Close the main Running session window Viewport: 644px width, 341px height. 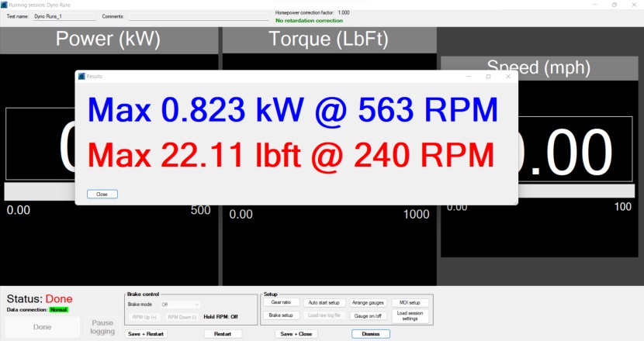(x=634, y=5)
